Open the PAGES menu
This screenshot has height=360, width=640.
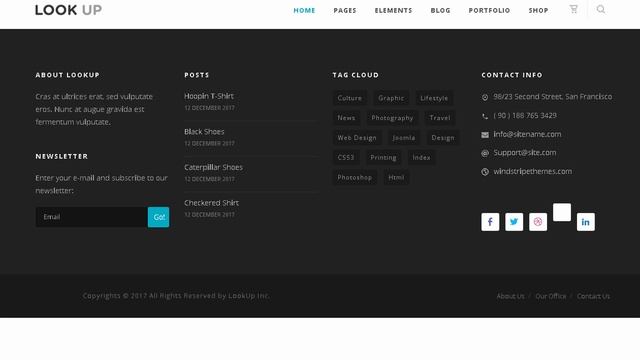point(345,11)
